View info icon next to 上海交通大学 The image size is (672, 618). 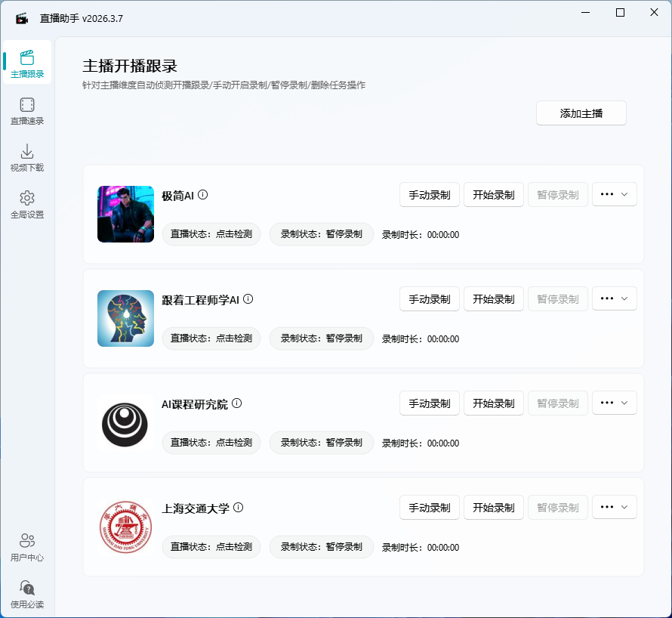238,508
